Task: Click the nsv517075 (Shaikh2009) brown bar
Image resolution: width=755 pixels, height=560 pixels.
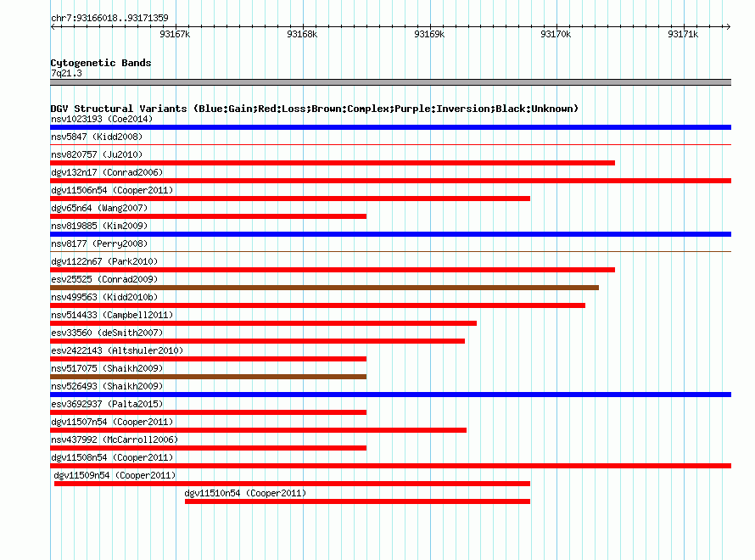Action: [x=208, y=377]
